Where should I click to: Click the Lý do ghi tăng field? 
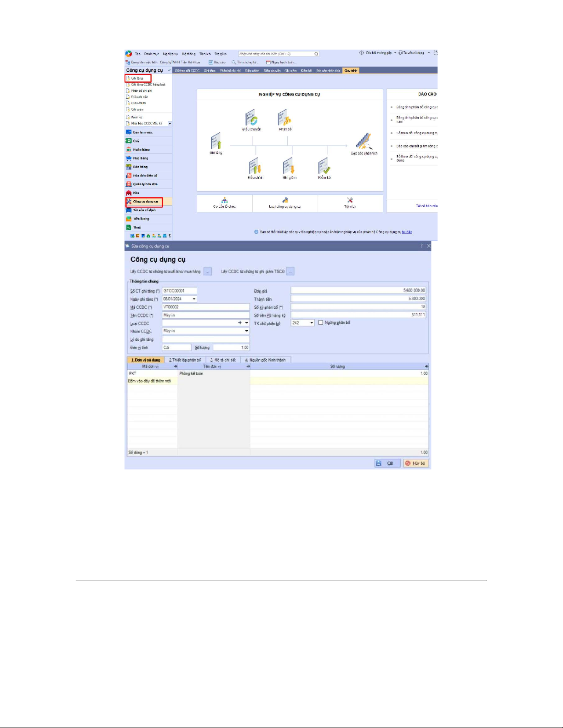click(205, 339)
